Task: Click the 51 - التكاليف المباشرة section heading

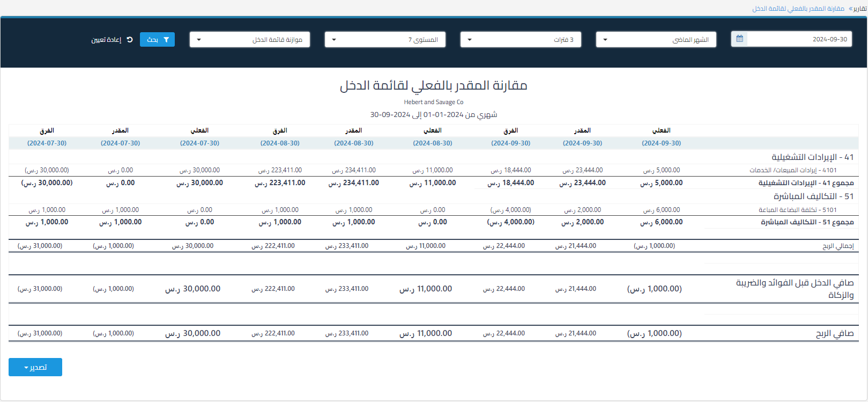Action: tap(813, 196)
